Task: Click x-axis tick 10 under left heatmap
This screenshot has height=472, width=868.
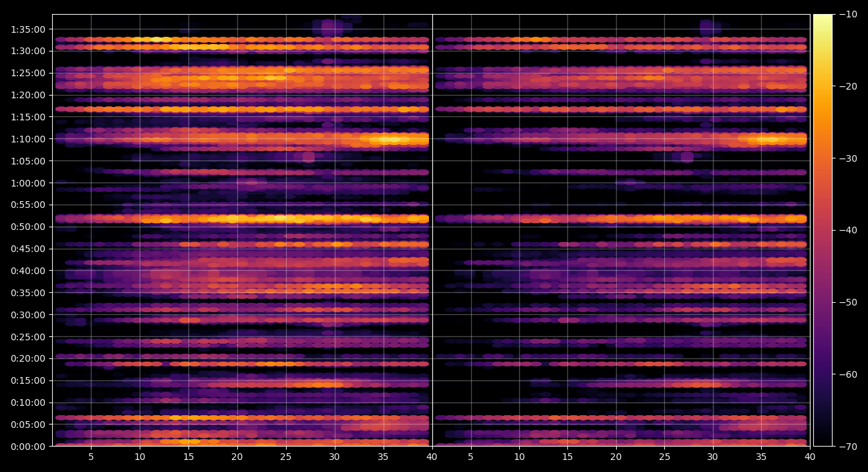Action: point(140,457)
